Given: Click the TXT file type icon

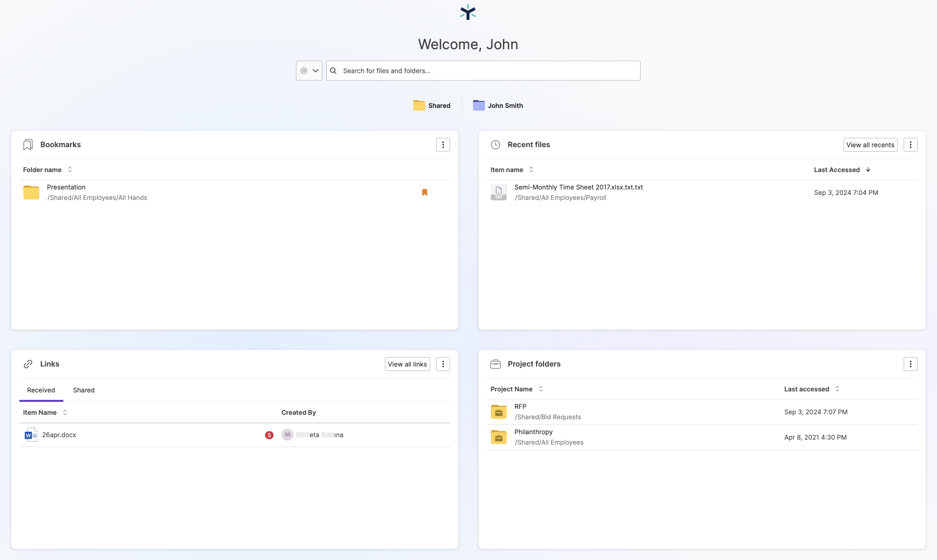Looking at the screenshot, I should click(x=499, y=192).
